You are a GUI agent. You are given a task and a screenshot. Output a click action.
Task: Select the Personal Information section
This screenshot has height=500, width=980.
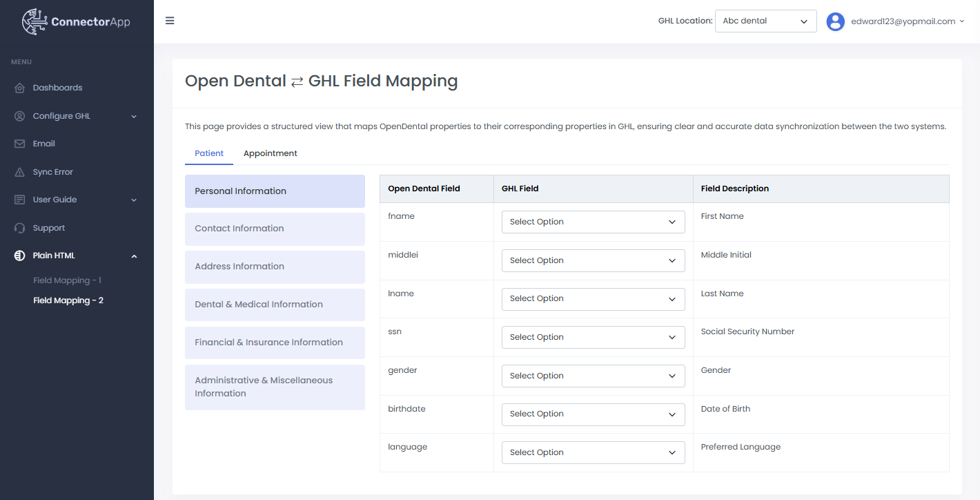(x=275, y=191)
